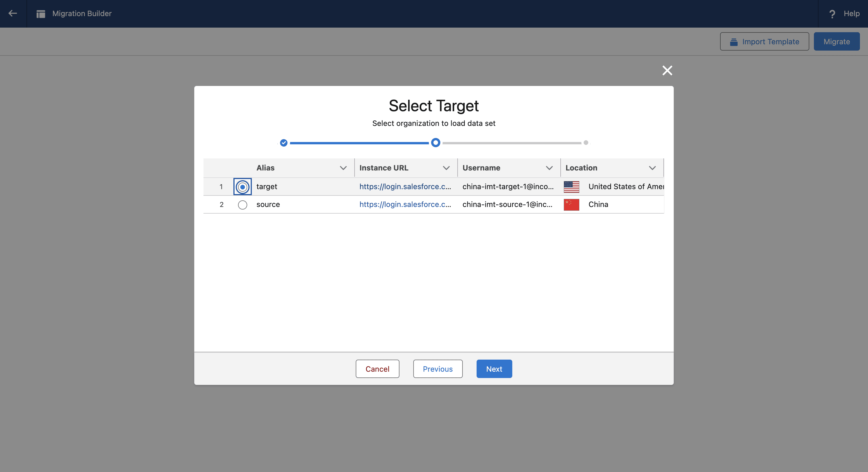Click the completed first step checkmark
This screenshot has width=868, height=472.
[x=284, y=143]
